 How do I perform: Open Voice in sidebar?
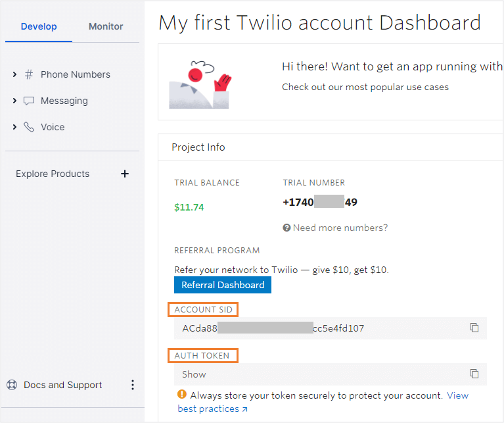point(53,127)
